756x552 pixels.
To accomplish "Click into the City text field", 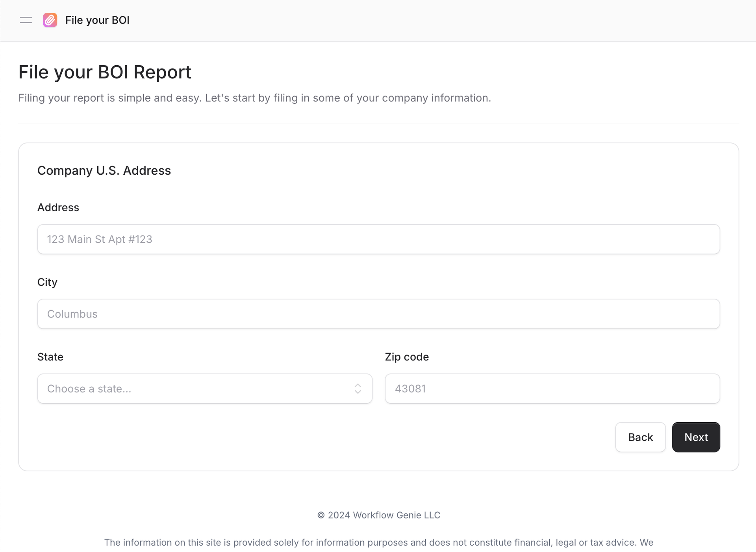I will (x=378, y=314).
